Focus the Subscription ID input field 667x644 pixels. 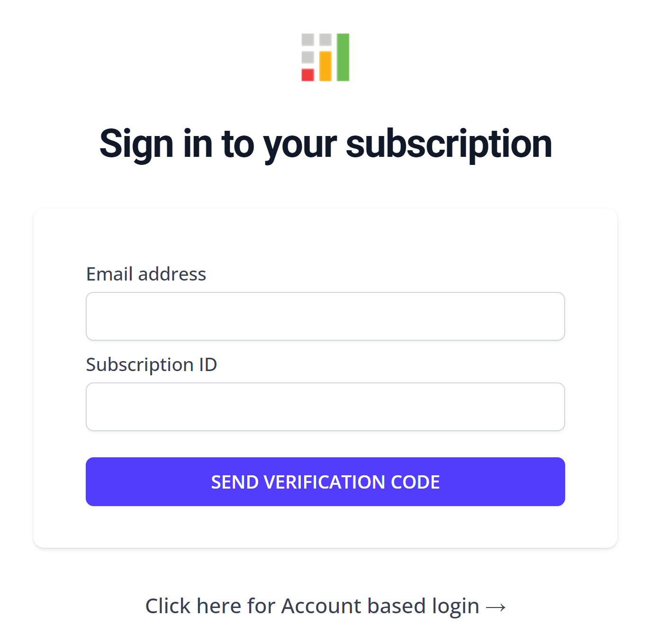[x=325, y=407]
